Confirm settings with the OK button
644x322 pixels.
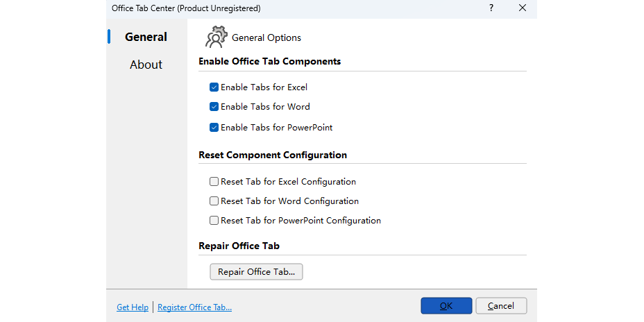446,306
